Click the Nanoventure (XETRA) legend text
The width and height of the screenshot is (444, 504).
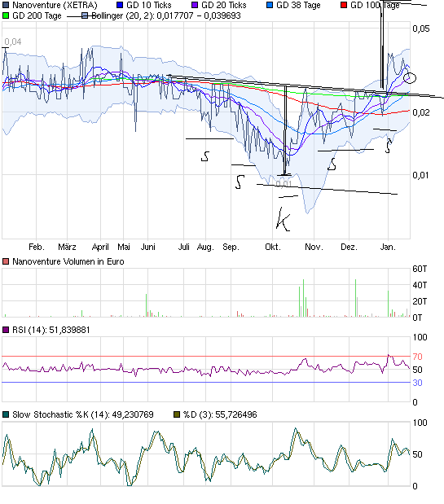coord(55,5)
